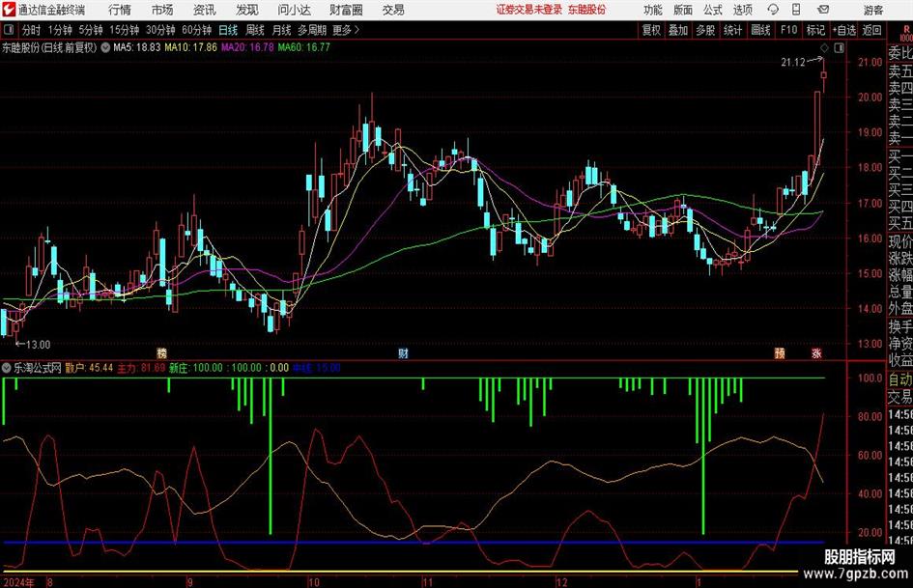Viewport: 913px width, 588px height.
Task: Click the red R icon at right edge
Action: (906, 29)
